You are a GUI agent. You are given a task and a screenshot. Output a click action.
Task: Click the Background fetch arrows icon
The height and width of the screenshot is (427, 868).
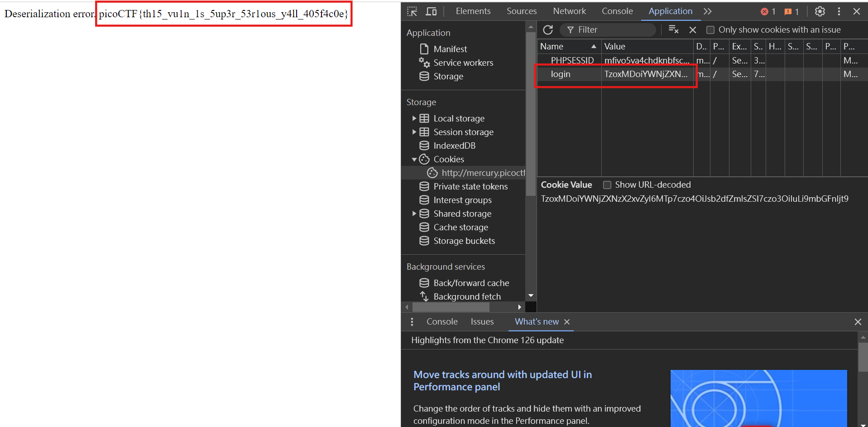click(424, 296)
